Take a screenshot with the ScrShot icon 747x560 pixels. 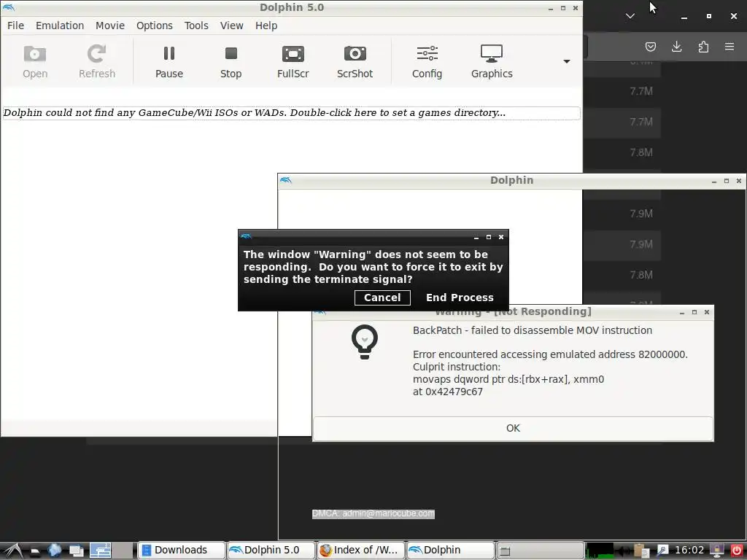[355, 61]
